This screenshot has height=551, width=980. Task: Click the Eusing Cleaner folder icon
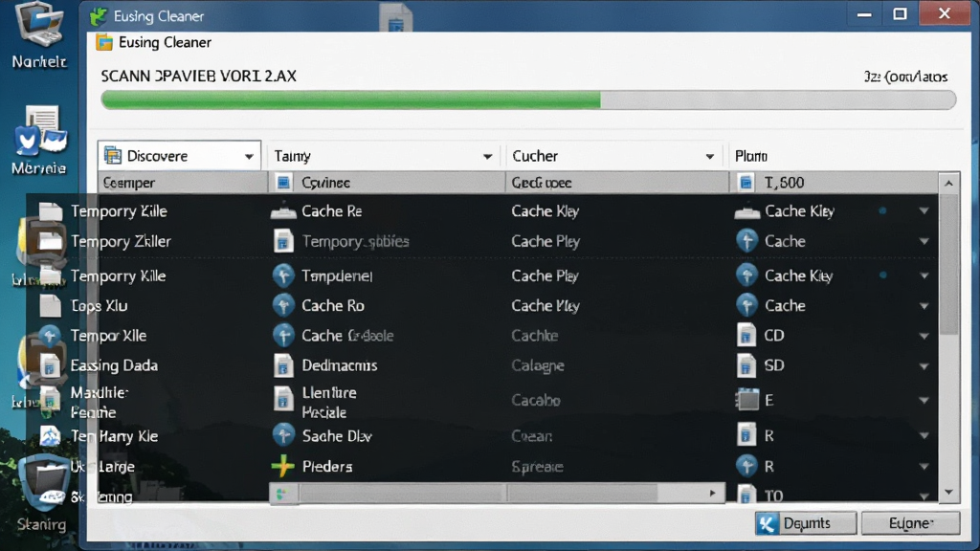coord(103,42)
